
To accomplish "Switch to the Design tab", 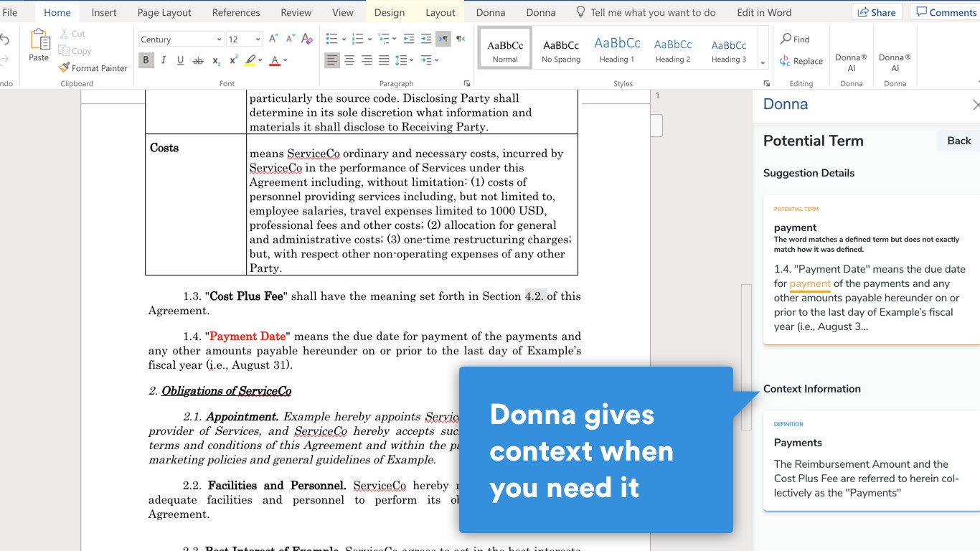I will (390, 12).
